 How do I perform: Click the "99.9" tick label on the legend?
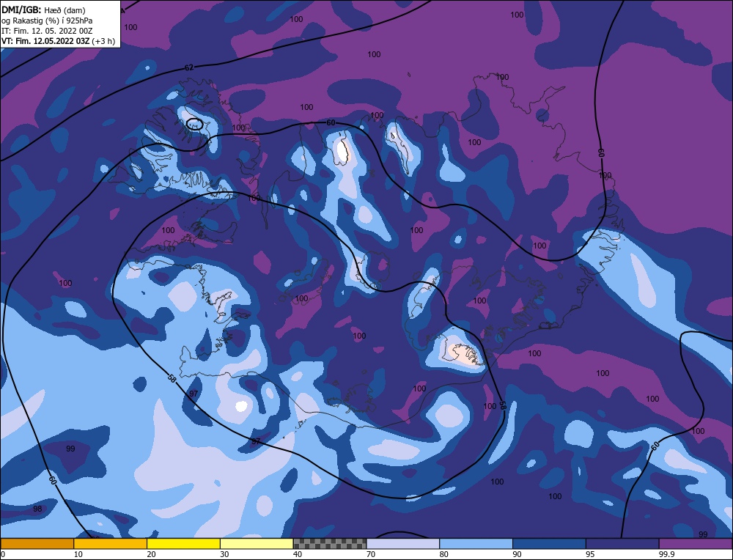pos(666,554)
